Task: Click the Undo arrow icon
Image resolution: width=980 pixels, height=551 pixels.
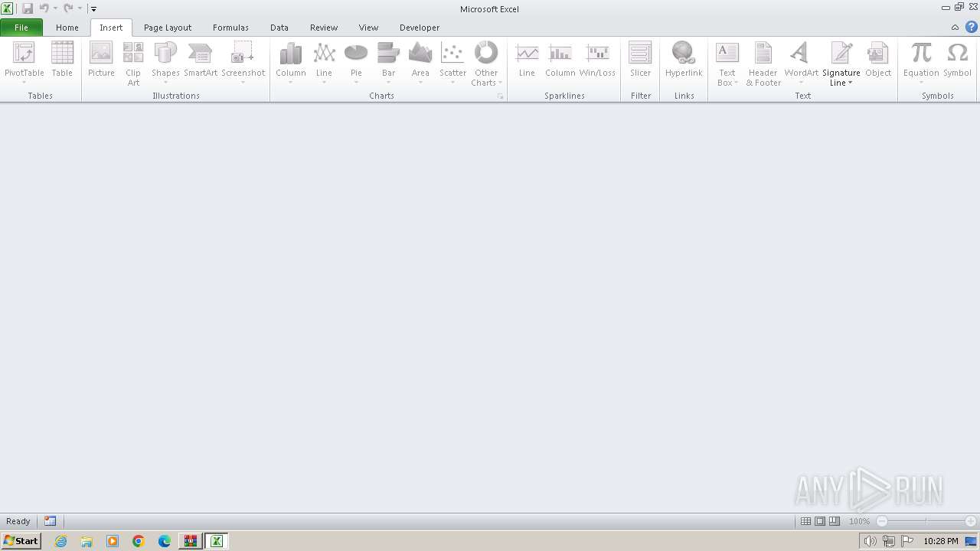Action: tap(44, 8)
